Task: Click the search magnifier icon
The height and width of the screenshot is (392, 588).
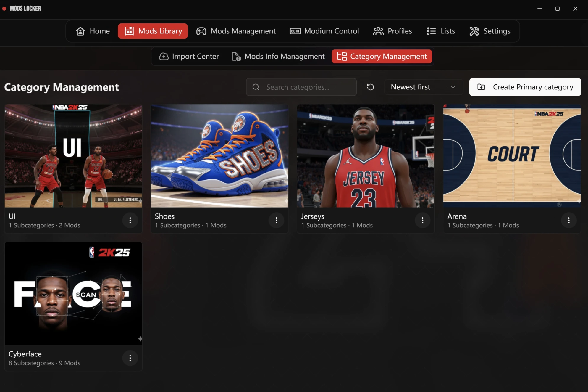Action: [256, 87]
